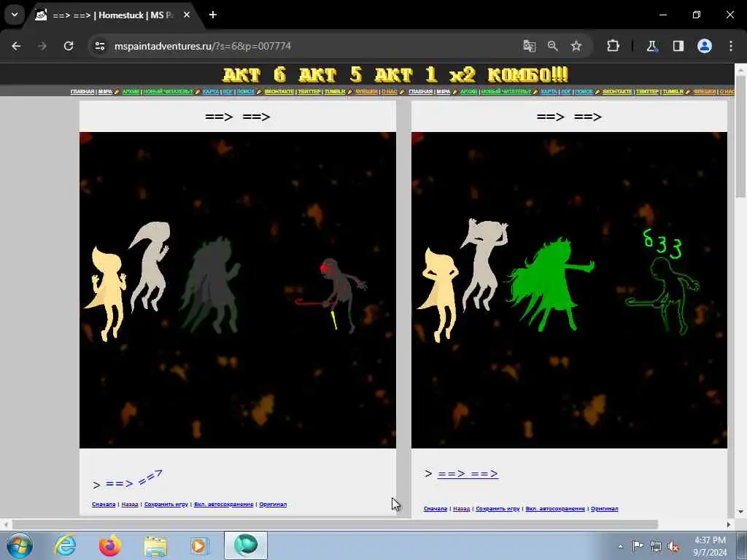Screen dimensions: 747x560
Task: Click the translate page icon
Action: click(530, 46)
